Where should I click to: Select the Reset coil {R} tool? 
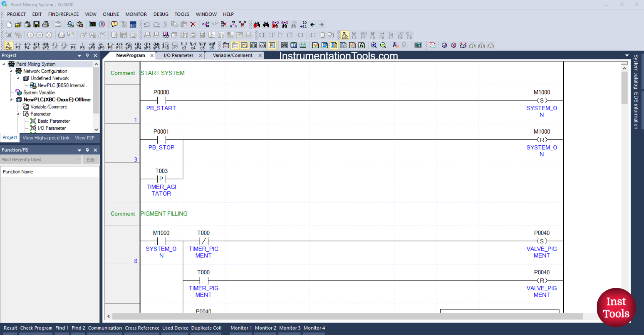(138, 46)
